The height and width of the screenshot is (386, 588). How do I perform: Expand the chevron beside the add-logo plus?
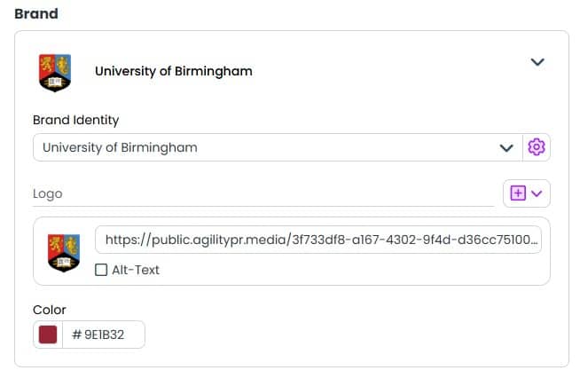[537, 193]
